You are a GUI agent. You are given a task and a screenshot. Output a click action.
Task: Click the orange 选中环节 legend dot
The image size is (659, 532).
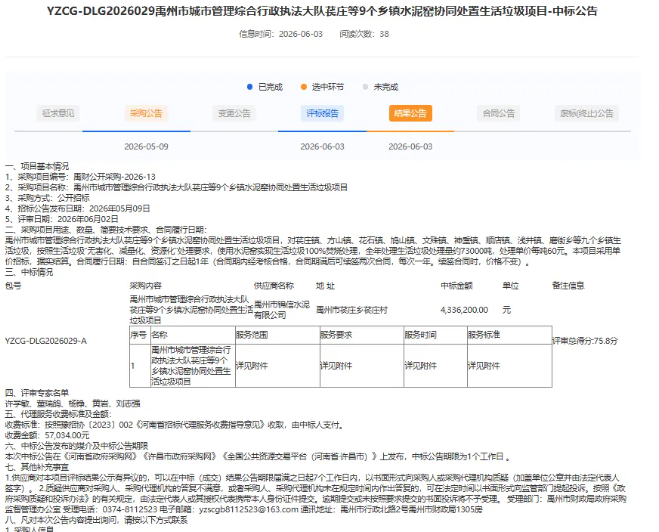(304, 87)
